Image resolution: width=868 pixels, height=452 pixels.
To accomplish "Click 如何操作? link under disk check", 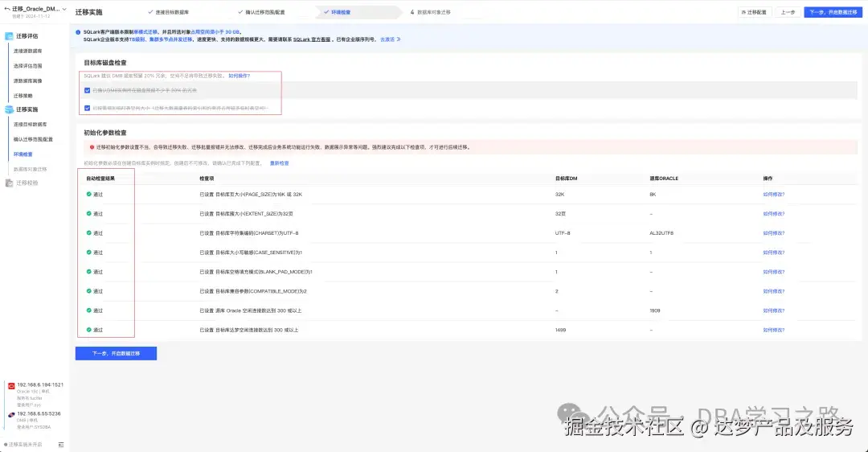I will 240,76.
